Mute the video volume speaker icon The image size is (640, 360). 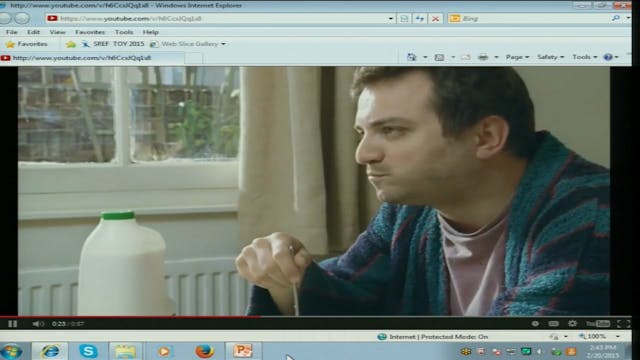[38, 324]
